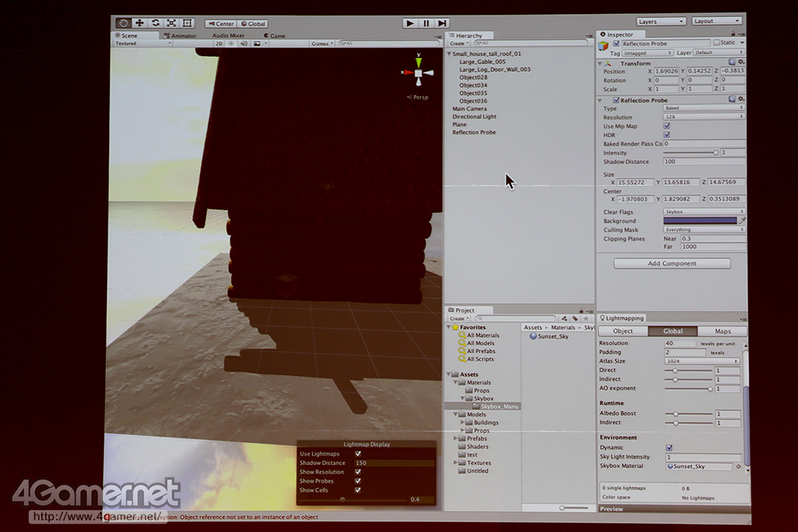This screenshot has width=798, height=532.
Task: Uncheck Use Mip Map option
Action: [x=666, y=126]
